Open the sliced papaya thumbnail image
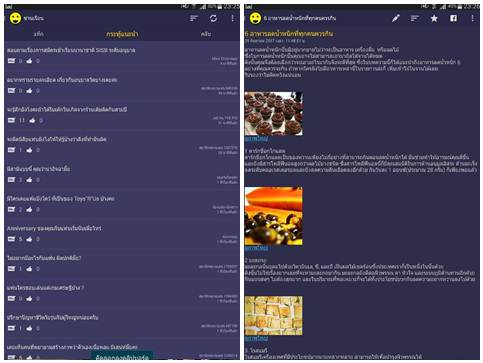Viewport: 483px width, 363px height. click(274, 216)
